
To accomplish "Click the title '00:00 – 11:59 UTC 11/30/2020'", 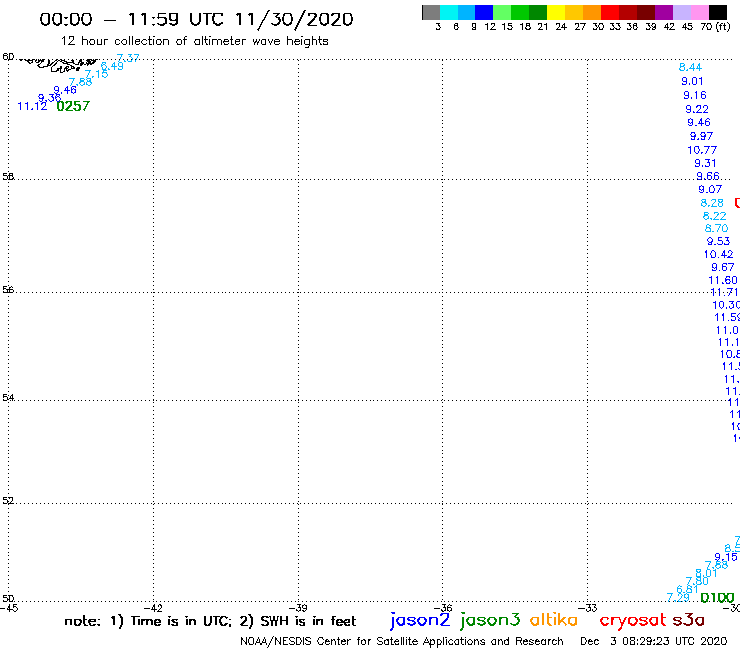I will point(196,19).
